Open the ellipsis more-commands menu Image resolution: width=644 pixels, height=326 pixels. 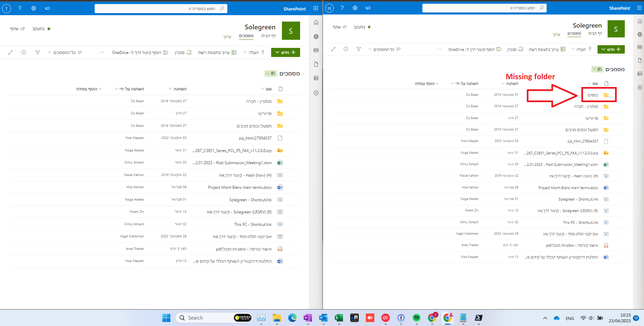point(101,52)
